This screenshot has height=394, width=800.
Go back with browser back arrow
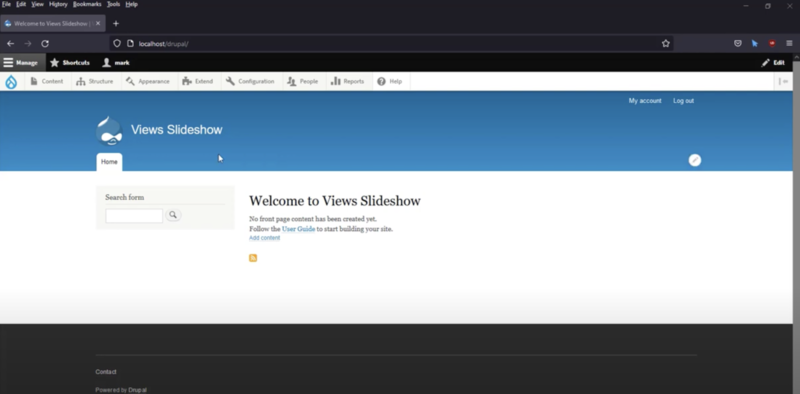pos(10,44)
